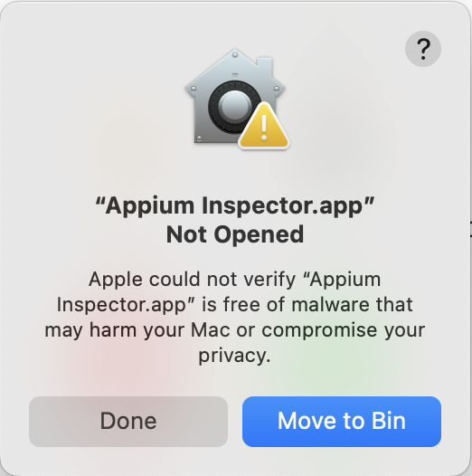472x476 pixels.
Task: Dismiss the alert with the Done button
Action: point(128,422)
